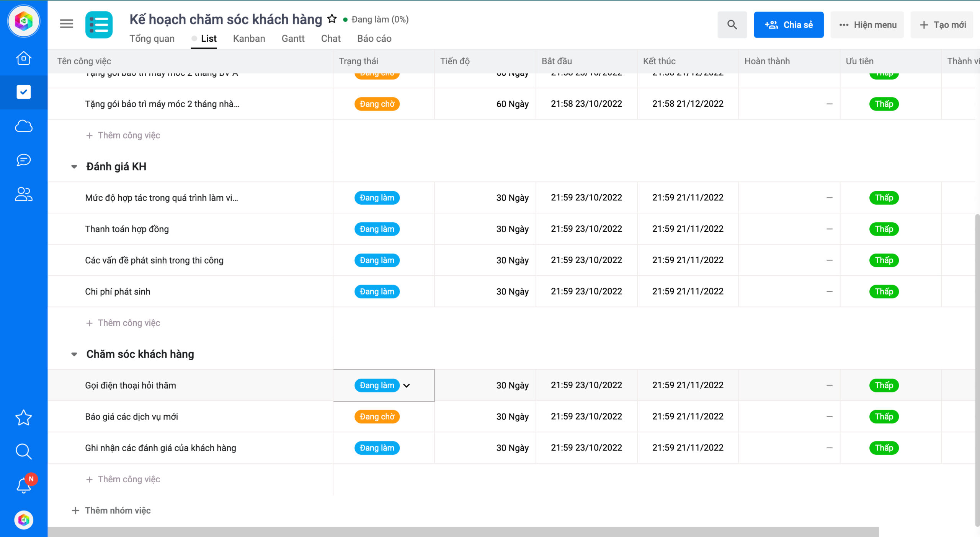Click start date of Thanh toán hợp đồng
Screen dimensions: 980x537
(x=586, y=229)
